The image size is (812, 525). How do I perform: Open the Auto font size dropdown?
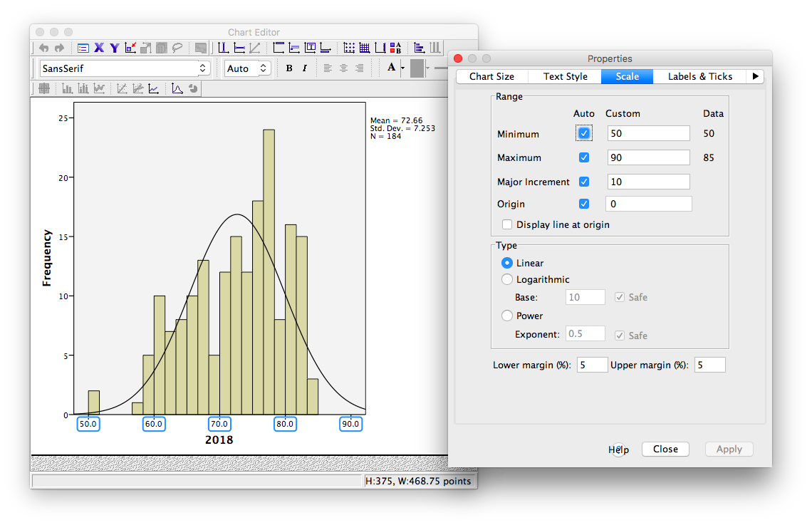coord(248,68)
